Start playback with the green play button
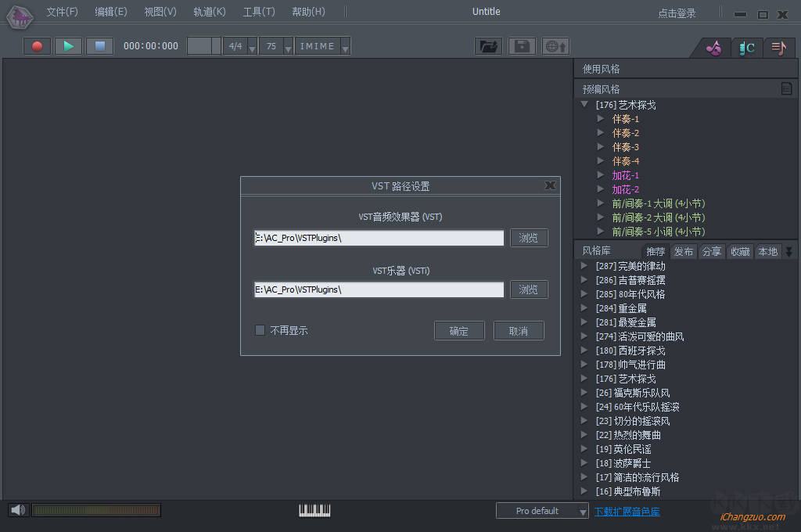This screenshot has height=532, width=801. [69, 46]
